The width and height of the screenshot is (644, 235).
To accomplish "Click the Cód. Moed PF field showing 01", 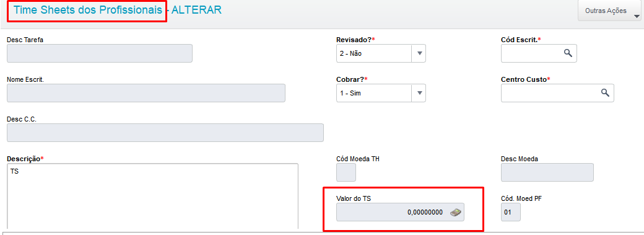I will pyautogui.click(x=510, y=212).
